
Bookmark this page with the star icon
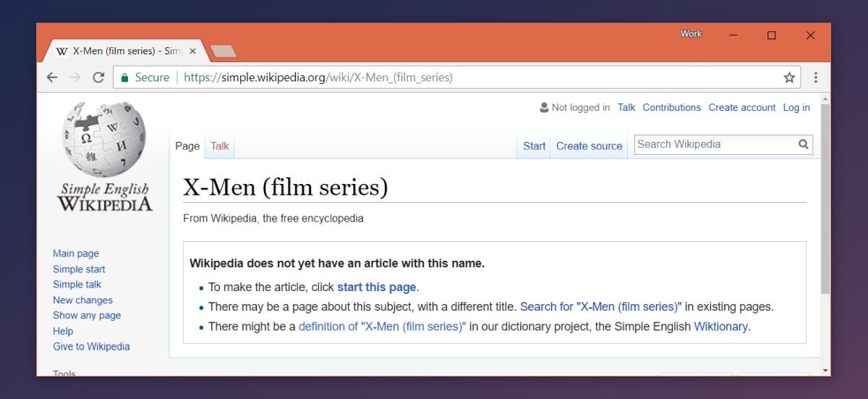tap(789, 77)
